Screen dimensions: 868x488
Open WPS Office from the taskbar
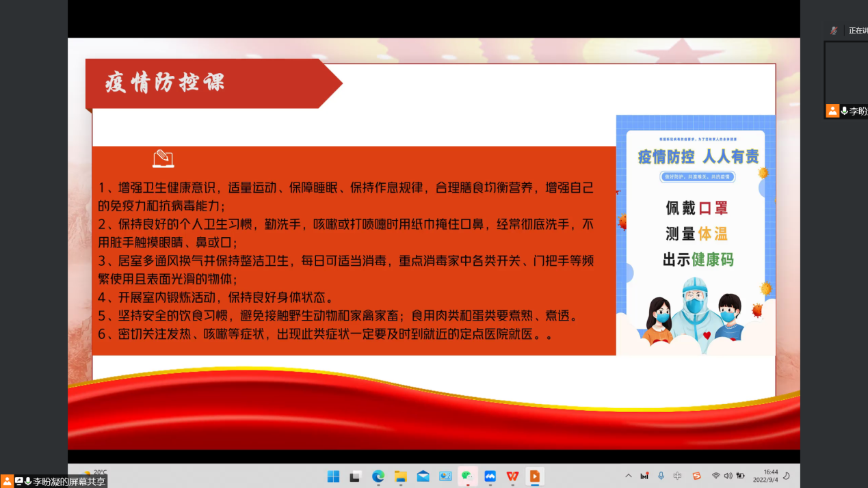[x=512, y=476]
